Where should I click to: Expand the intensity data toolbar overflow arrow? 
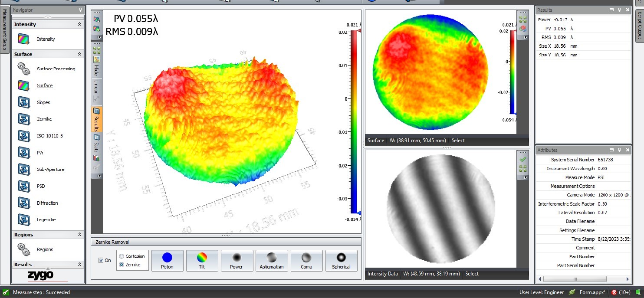coord(525,177)
